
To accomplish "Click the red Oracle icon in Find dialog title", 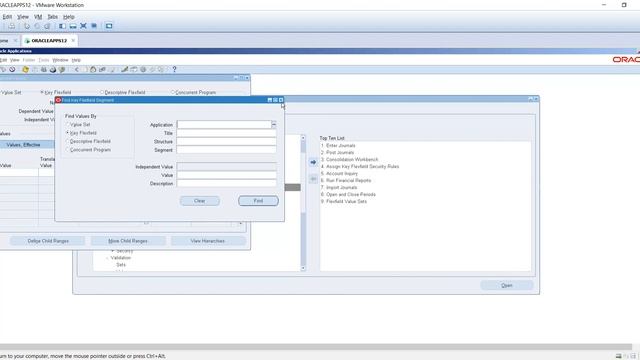I will pos(58,100).
